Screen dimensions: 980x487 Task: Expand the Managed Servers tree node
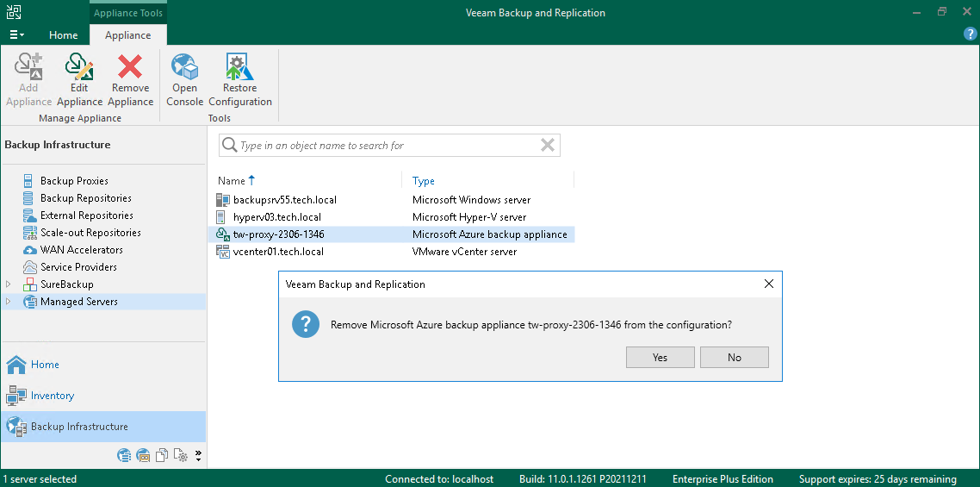[x=8, y=302]
